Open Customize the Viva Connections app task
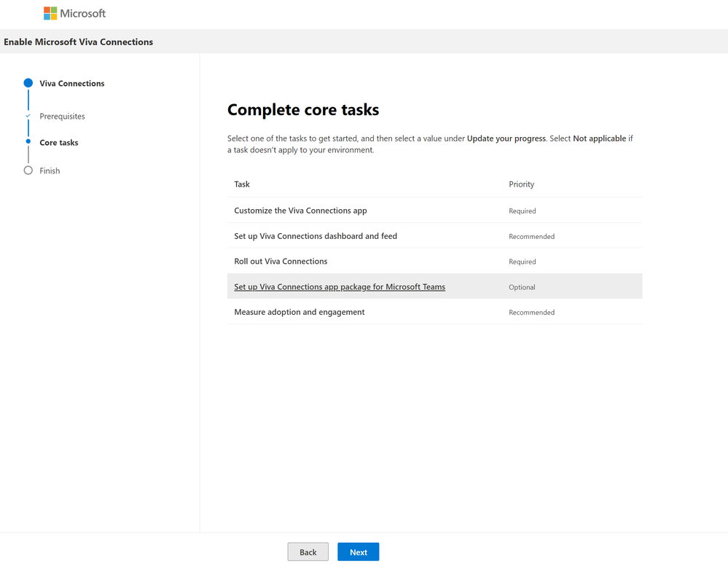Viewport: 728px width, 564px height. point(300,211)
